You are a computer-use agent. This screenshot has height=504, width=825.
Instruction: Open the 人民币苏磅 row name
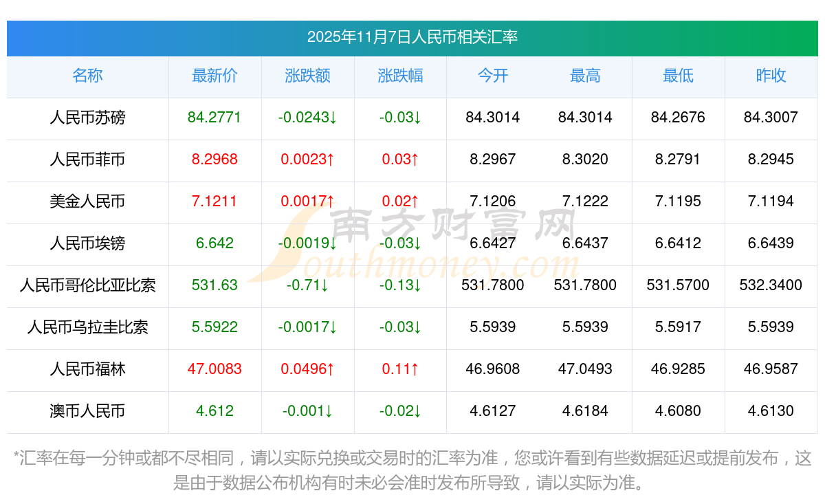click(x=87, y=118)
